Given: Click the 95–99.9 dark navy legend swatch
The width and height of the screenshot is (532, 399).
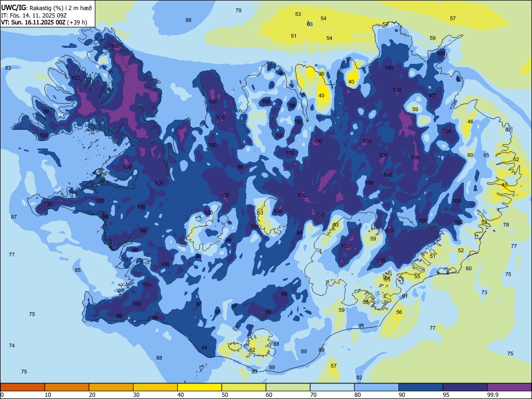Looking at the screenshot, I should point(465,387).
